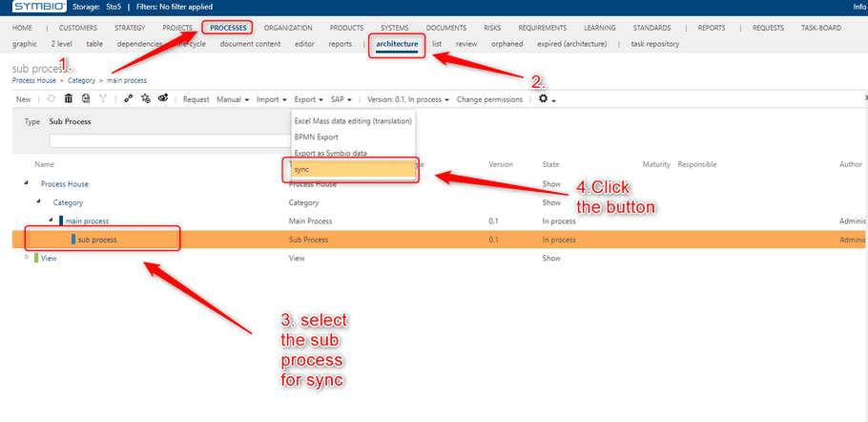Switch to the list tab

click(437, 44)
